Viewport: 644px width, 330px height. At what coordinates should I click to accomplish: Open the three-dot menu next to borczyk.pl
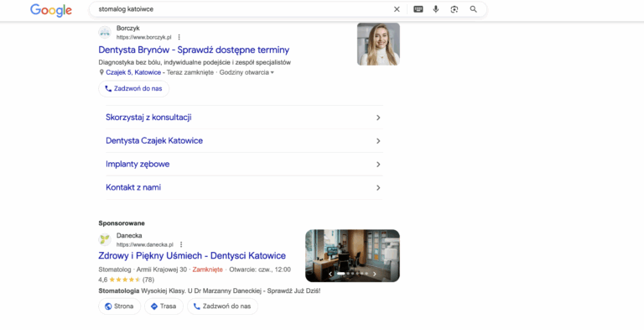coord(179,37)
